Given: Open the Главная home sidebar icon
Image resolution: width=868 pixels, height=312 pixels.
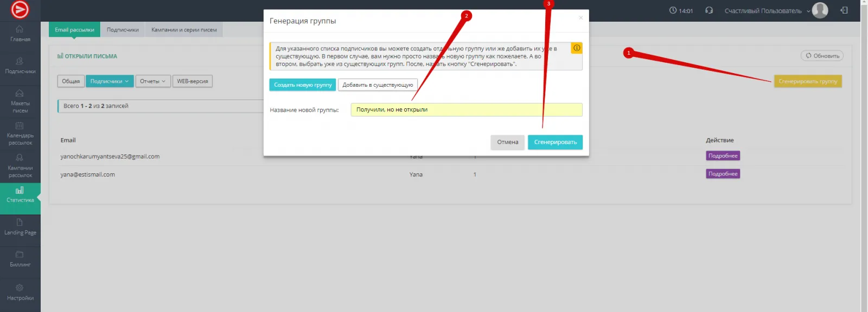Looking at the screenshot, I should click(x=20, y=33).
